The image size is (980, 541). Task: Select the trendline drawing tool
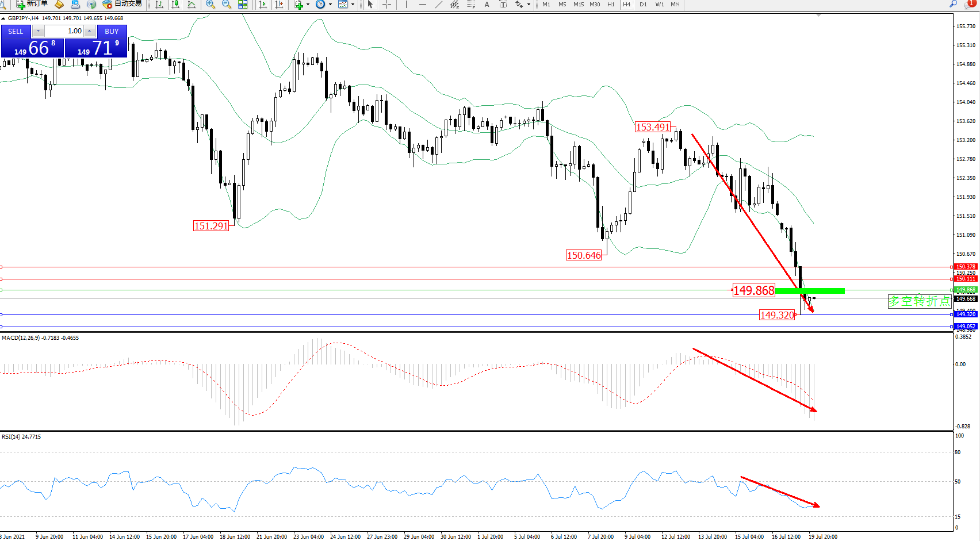click(x=439, y=4)
